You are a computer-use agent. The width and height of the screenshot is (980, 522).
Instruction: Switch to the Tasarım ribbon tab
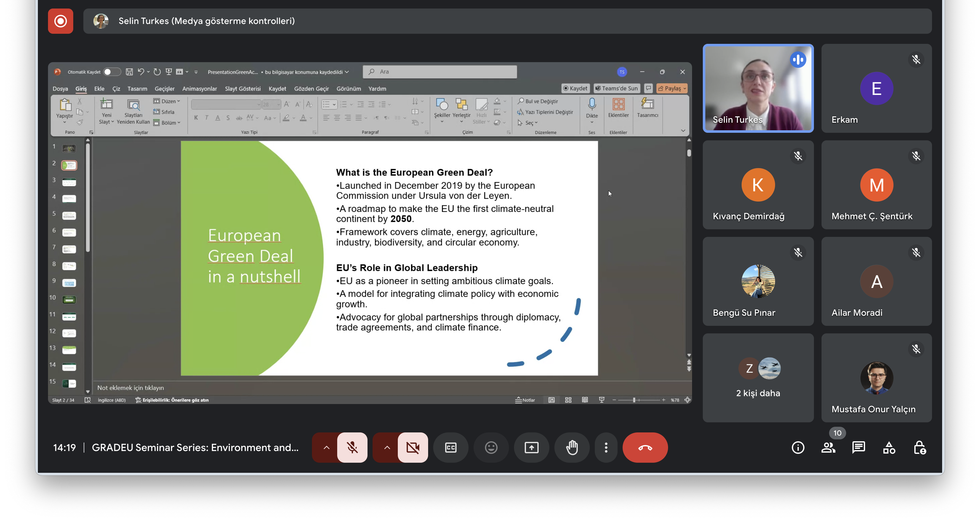pos(137,89)
